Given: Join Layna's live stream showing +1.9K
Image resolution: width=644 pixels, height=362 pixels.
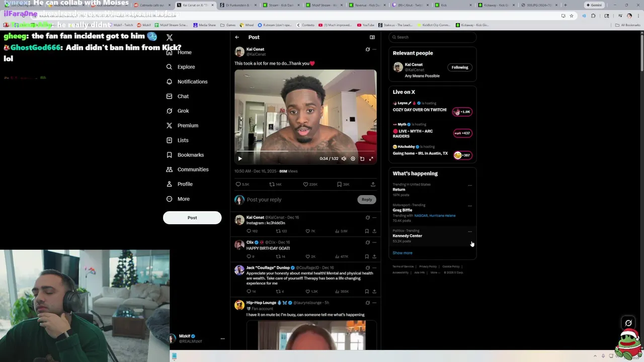Looking at the screenshot, I should click(x=462, y=112).
